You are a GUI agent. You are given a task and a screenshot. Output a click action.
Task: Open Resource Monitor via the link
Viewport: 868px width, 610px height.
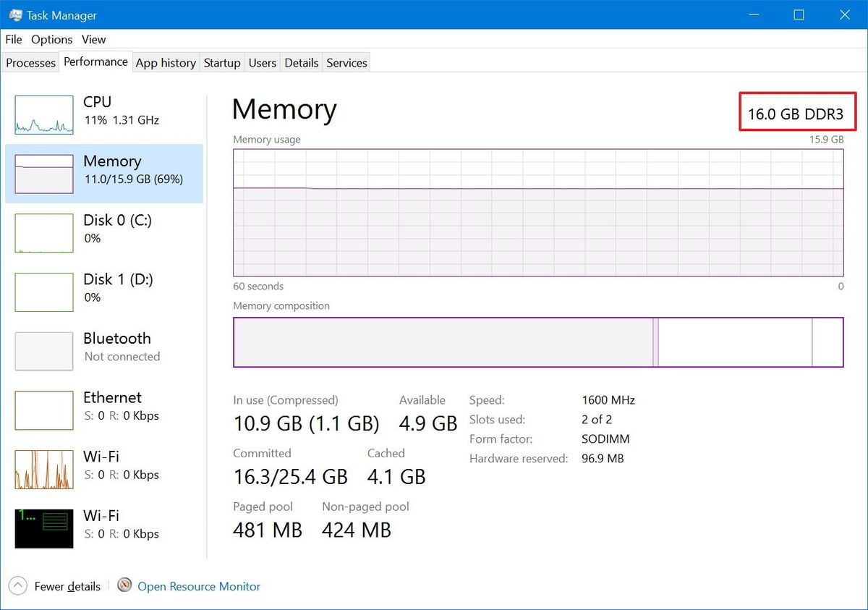[198, 586]
